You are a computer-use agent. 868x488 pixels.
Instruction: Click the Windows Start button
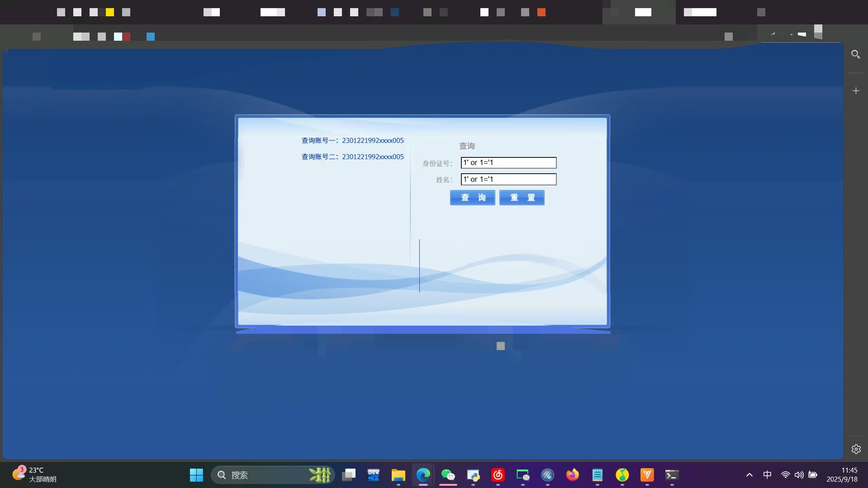(x=196, y=475)
